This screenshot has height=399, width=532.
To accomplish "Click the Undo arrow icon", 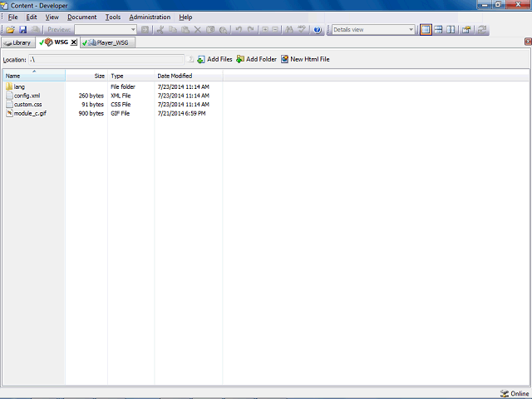I will pos(239,30).
